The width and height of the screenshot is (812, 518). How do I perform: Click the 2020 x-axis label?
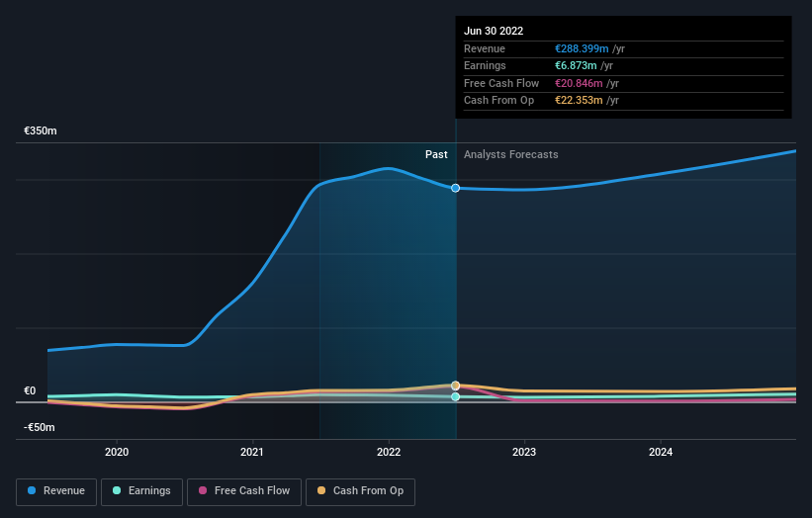tap(117, 453)
